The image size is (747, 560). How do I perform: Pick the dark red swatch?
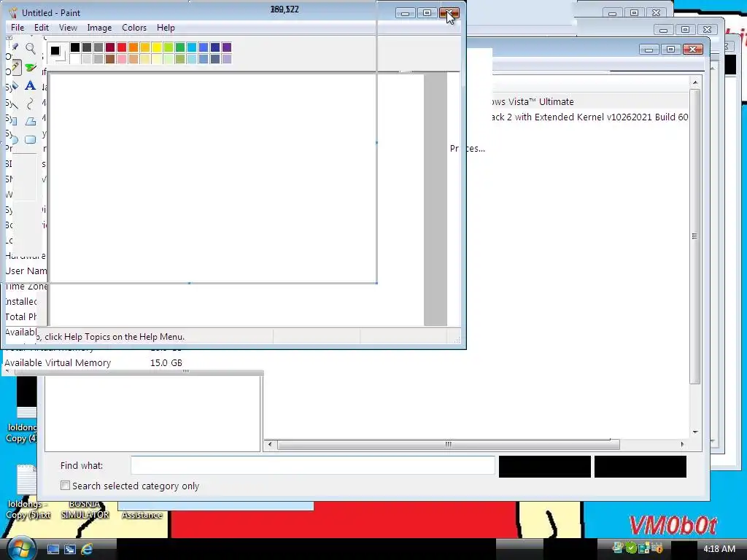(x=110, y=47)
